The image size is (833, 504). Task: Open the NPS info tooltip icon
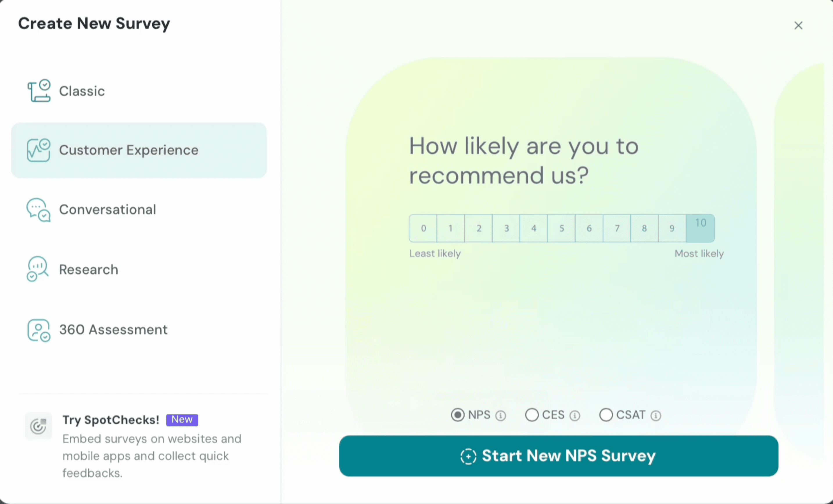pyautogui.click(x=501, y=415)
